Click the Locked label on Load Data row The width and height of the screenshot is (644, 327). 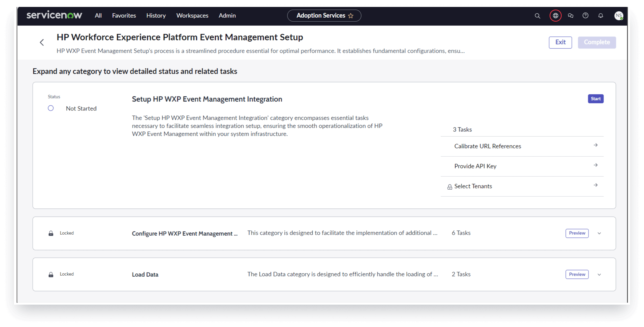coord(67,274)
